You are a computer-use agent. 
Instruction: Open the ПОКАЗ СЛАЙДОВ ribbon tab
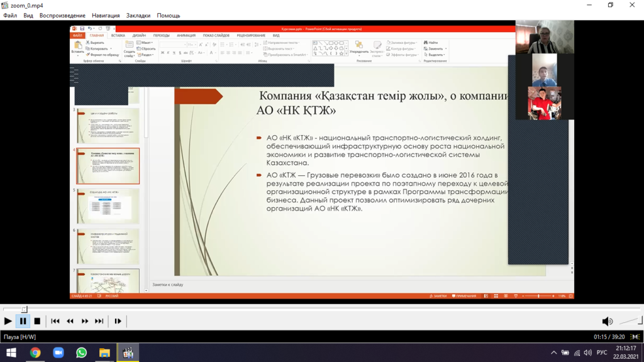(216, 36)
